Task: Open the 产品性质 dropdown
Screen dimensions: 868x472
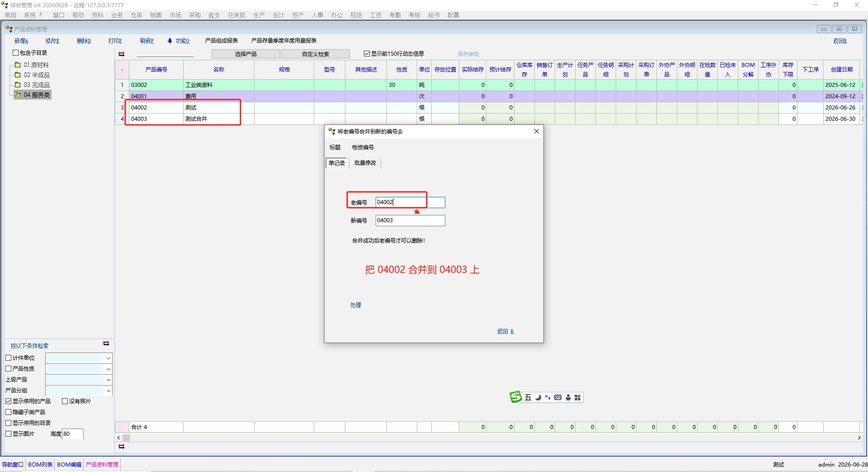Action: (x=108, y=369)
